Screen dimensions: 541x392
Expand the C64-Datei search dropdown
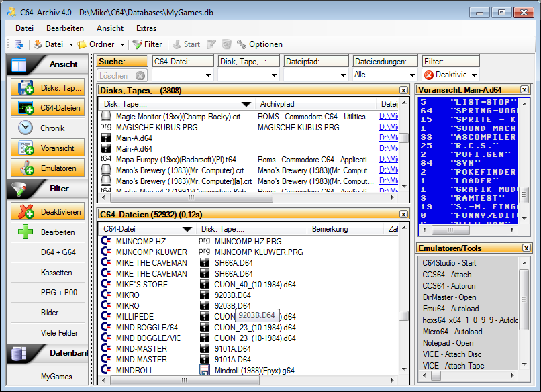pyautogui.click(x=208, y=75)
